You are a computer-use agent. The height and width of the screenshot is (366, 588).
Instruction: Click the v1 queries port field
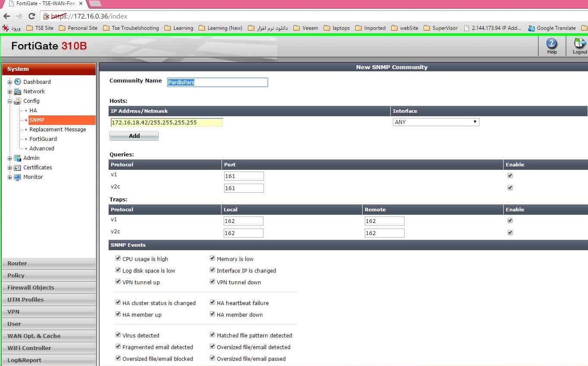point(244,176)
